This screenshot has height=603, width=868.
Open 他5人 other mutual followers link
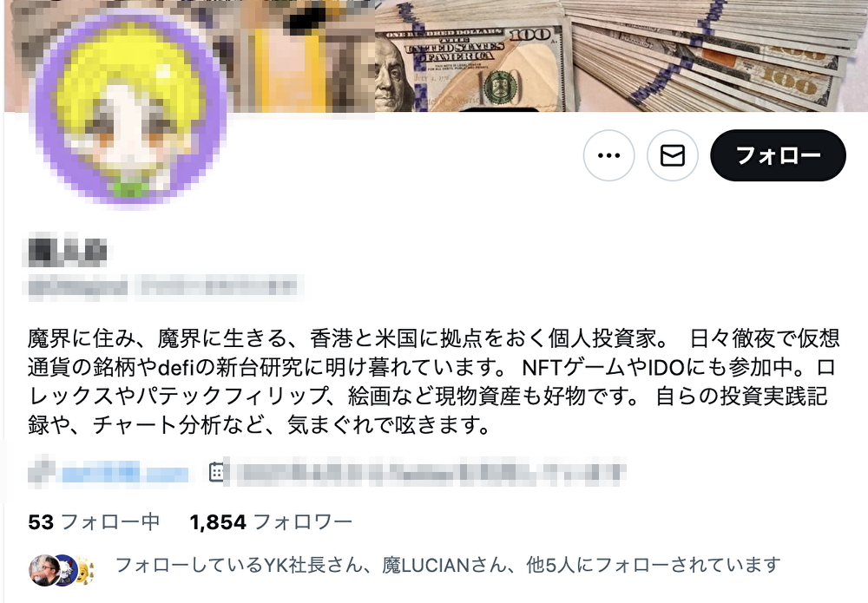551,565
